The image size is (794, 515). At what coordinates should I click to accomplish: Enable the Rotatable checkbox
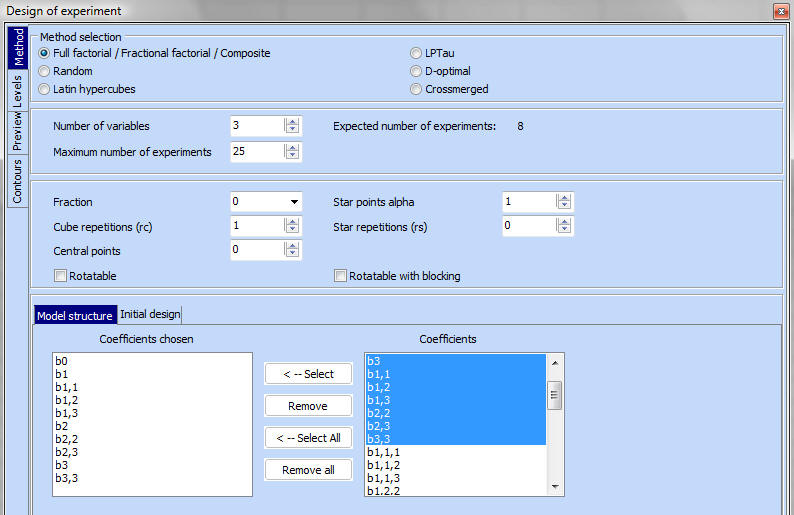pos(60,276)
